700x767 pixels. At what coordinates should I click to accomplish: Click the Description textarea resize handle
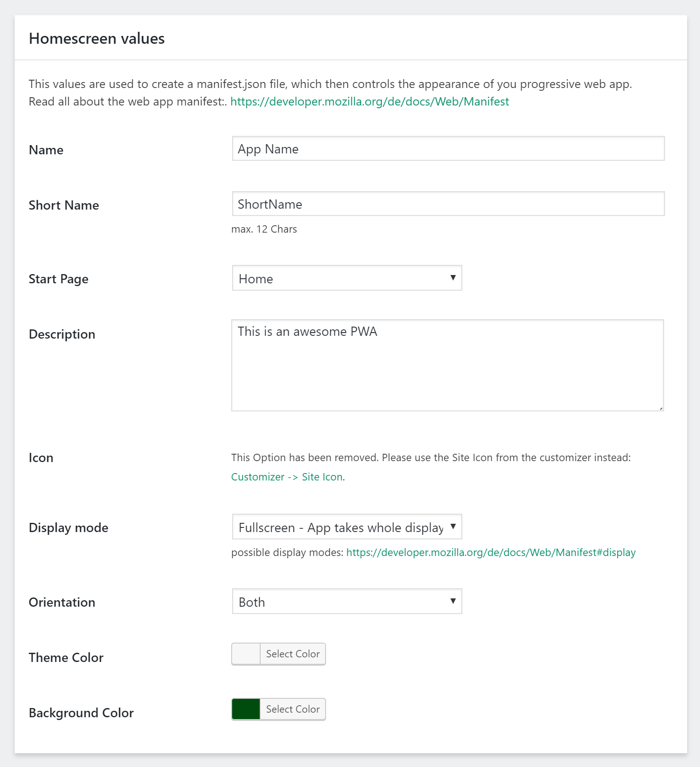point(661,408)
